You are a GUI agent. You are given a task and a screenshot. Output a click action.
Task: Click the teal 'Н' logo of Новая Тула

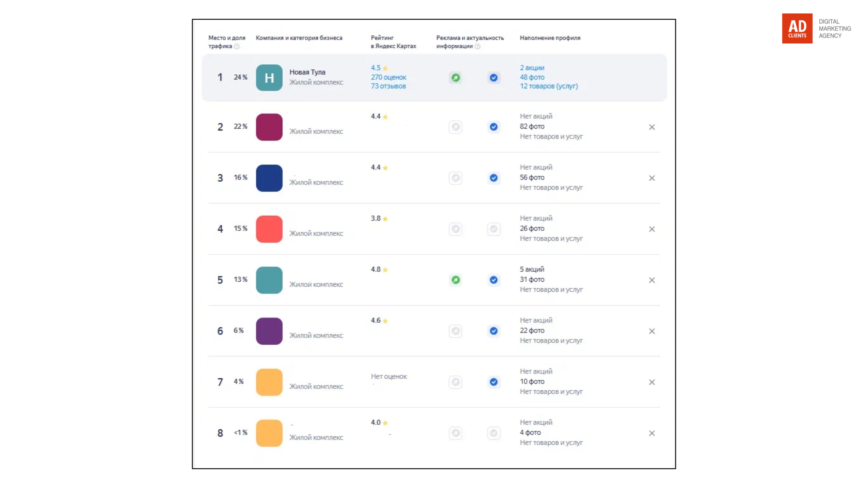(269, 78)
